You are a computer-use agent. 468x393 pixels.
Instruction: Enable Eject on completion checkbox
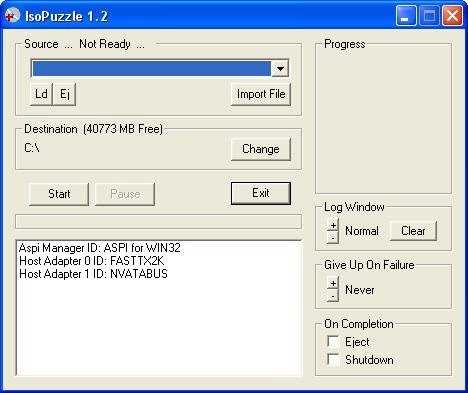point(333,341)
